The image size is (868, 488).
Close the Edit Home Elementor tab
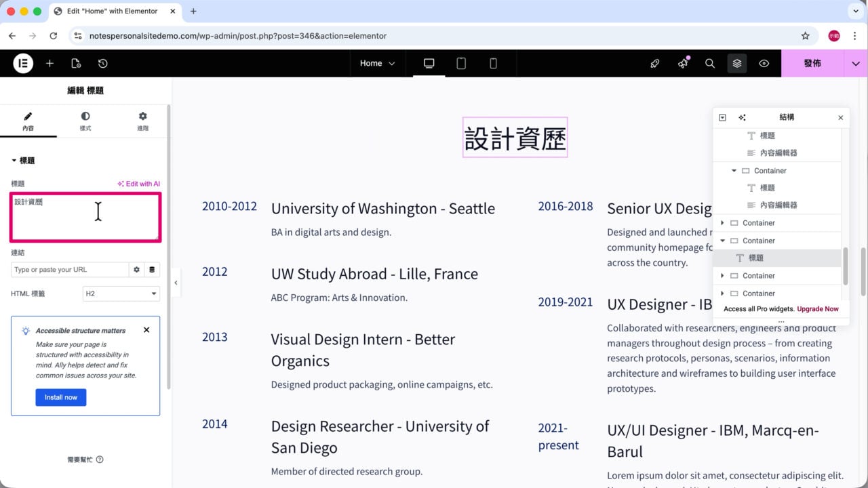172,12
